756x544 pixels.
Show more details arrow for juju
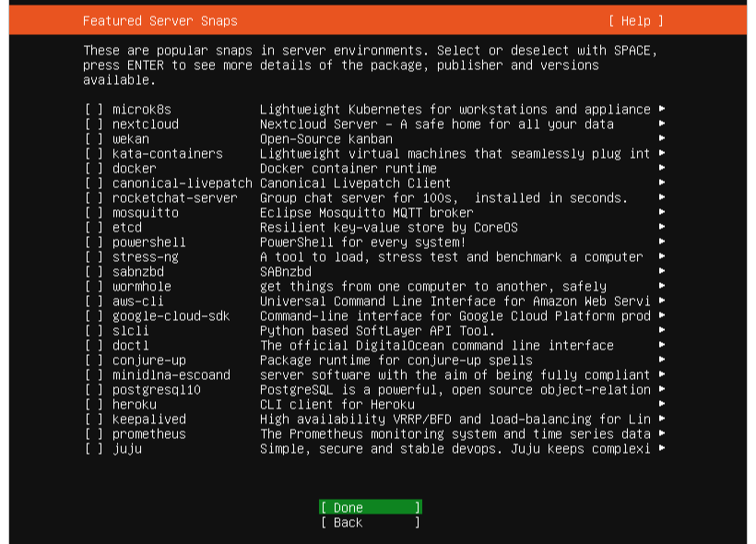(x=662, y=449)
